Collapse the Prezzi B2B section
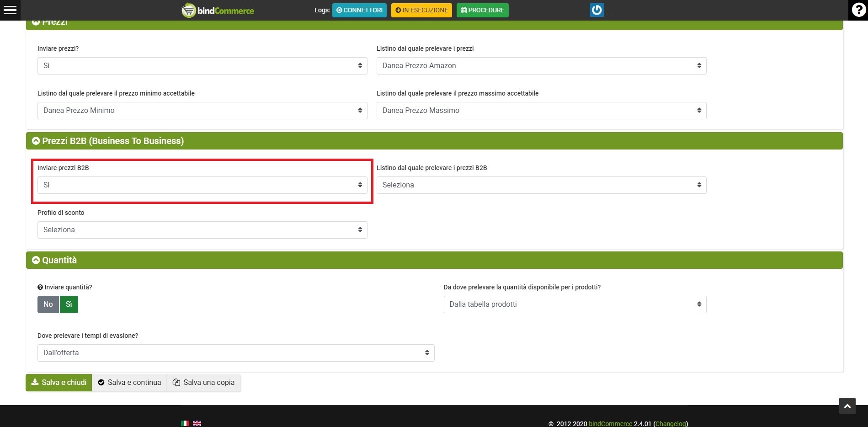The image size is (868, 427). click(36, 141)
